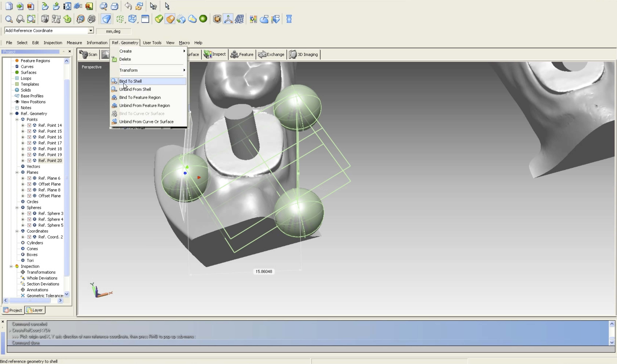Open the Add Reference Coordinate dropdown

(91, 30)
